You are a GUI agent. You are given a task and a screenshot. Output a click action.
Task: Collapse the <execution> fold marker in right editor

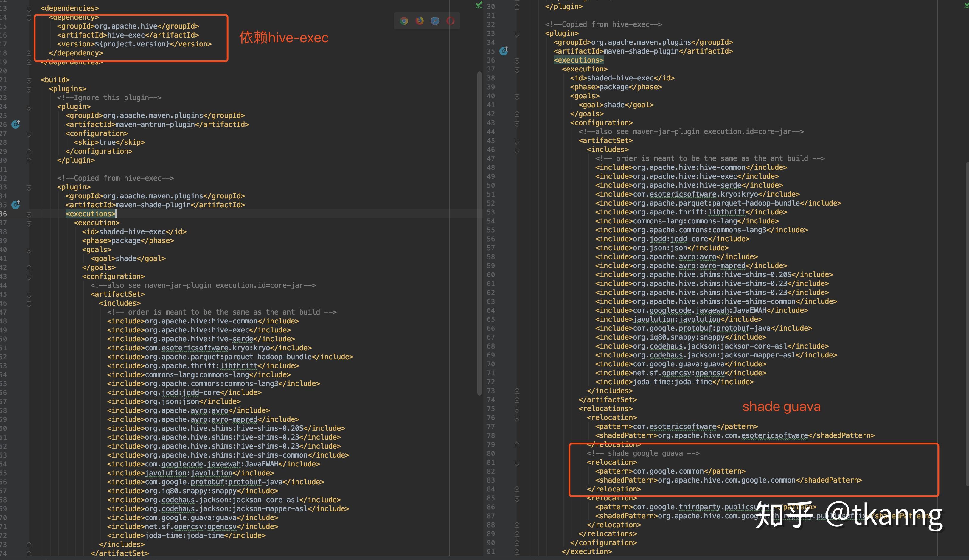point(517,69)
